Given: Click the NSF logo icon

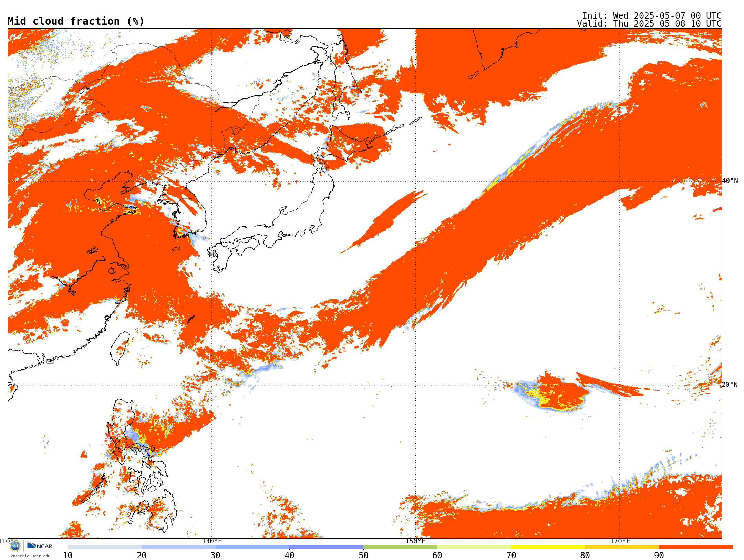Looking at the screenshot, I should pyautogui.click(x=15, y=546).
